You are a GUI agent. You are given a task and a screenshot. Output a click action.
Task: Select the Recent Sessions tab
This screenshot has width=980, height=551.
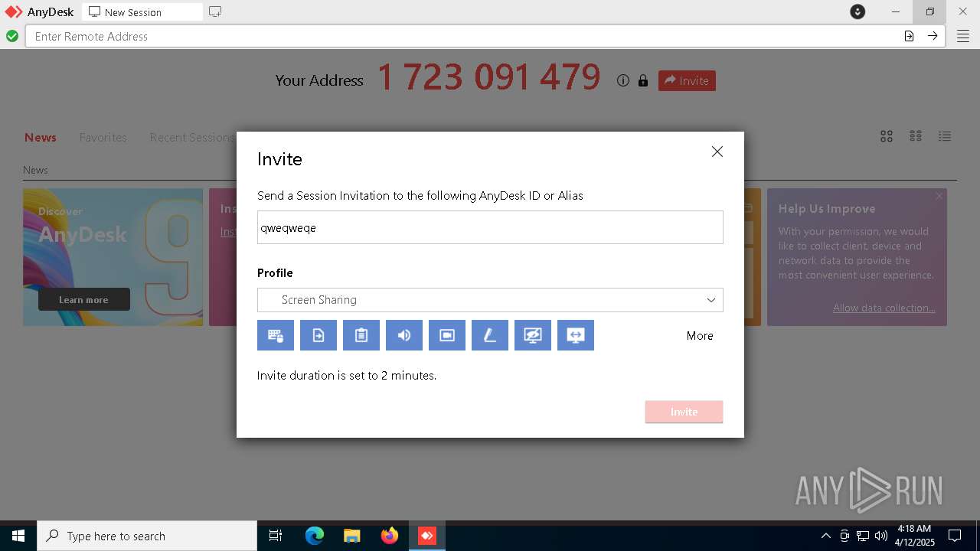click(192, 138)
